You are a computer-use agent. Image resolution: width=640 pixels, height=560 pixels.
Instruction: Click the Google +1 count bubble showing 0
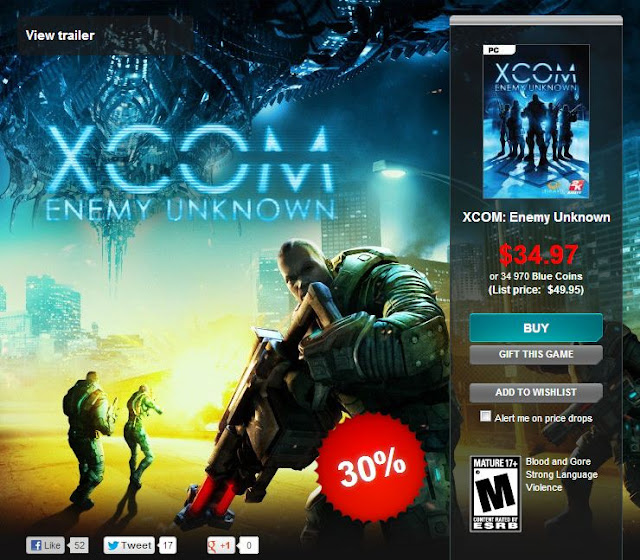pyautogui.click(x=248, y=545)
